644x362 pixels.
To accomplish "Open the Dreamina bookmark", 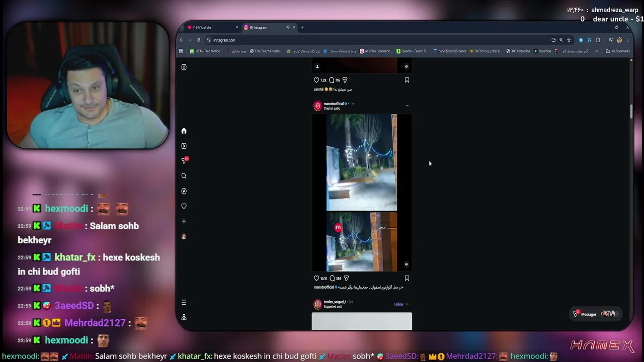I will point(542,51).
